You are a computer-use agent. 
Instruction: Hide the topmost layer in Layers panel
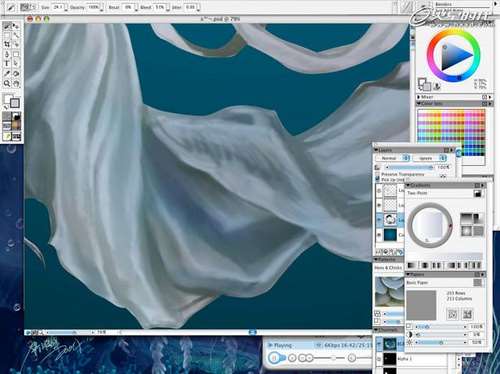click(379, 191)
